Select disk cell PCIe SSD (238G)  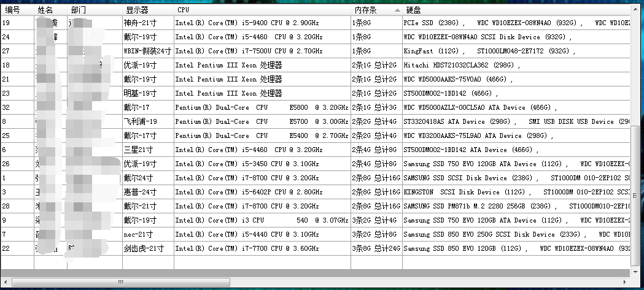pos(516,23)
